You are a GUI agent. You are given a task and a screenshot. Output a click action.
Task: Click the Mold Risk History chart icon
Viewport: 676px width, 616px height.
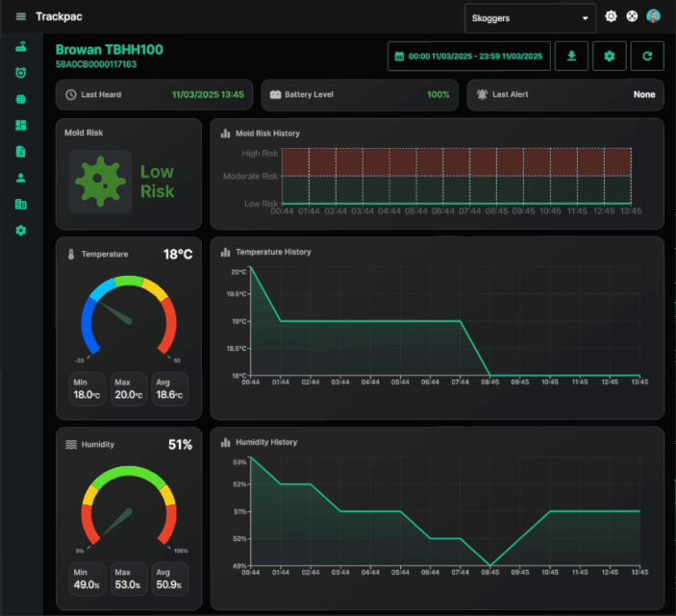pos(225,134)
